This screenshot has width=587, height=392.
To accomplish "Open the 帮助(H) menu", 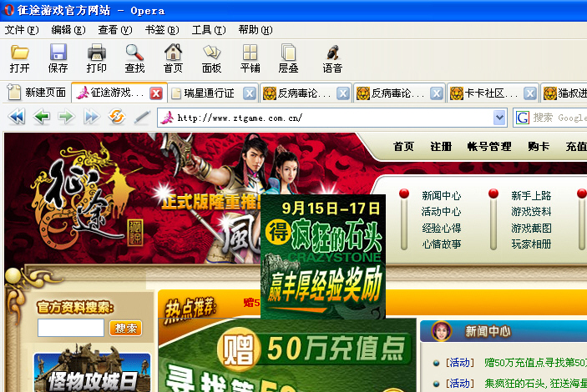I will [256, 30].
